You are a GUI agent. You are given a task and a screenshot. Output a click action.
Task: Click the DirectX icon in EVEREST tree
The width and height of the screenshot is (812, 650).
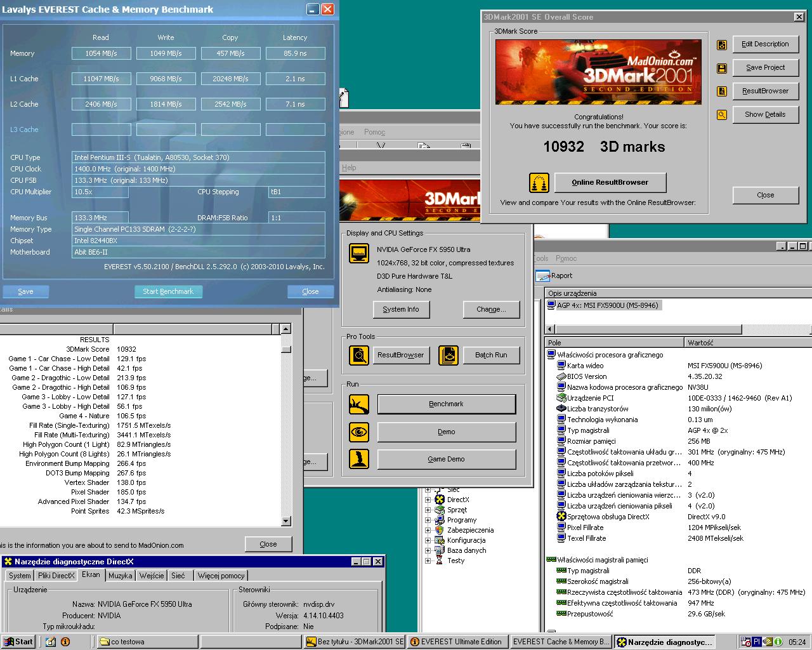[440, 500]
